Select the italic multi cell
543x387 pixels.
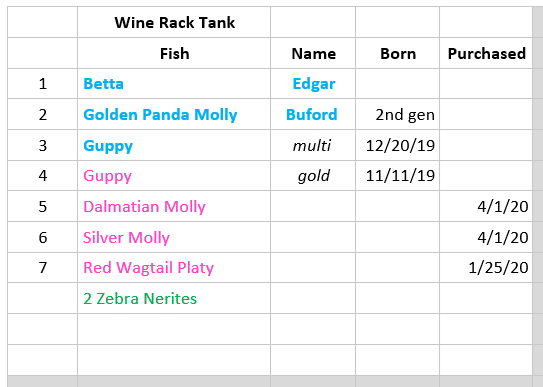313,145
